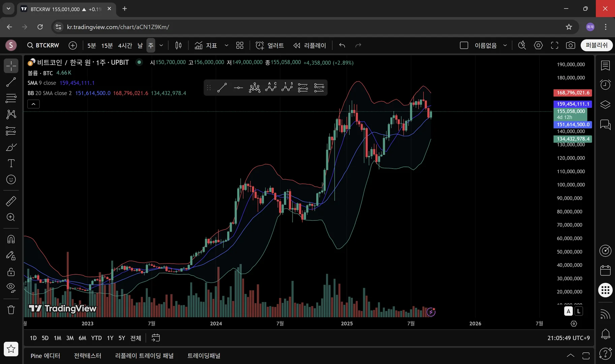Show the 전체 full date range
This screenshot has height=364, width=615.
(x=136, y=338)
